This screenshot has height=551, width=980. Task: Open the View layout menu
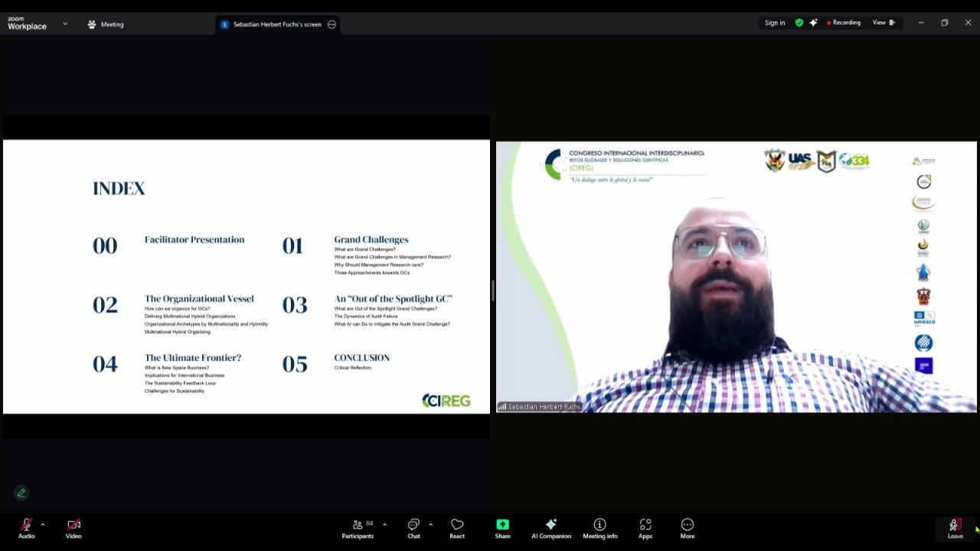(884, 23)
